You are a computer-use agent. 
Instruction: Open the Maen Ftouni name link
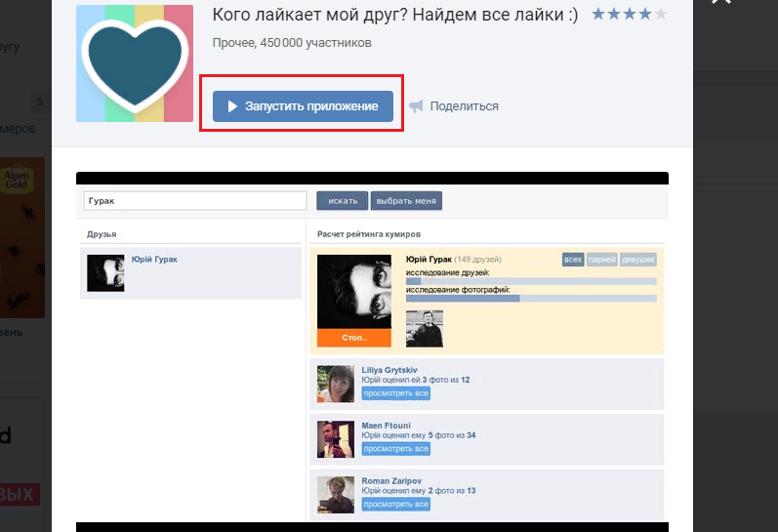[386, 425]
